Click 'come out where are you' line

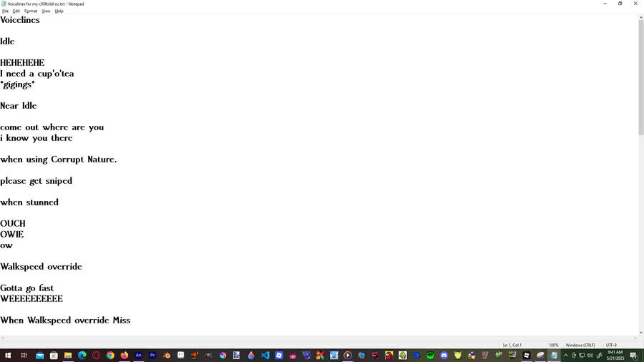pos(52,127)
